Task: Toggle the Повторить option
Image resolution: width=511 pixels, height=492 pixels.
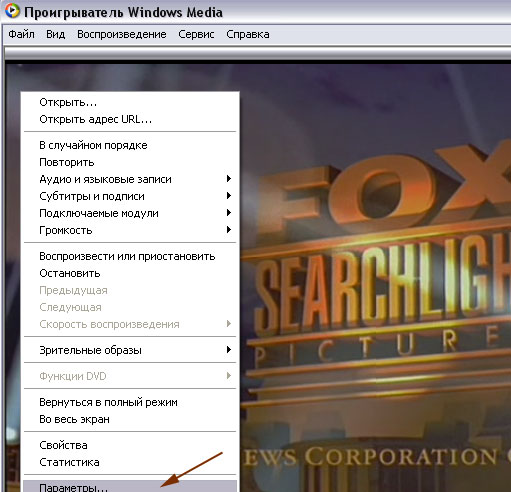Action: 130,162
